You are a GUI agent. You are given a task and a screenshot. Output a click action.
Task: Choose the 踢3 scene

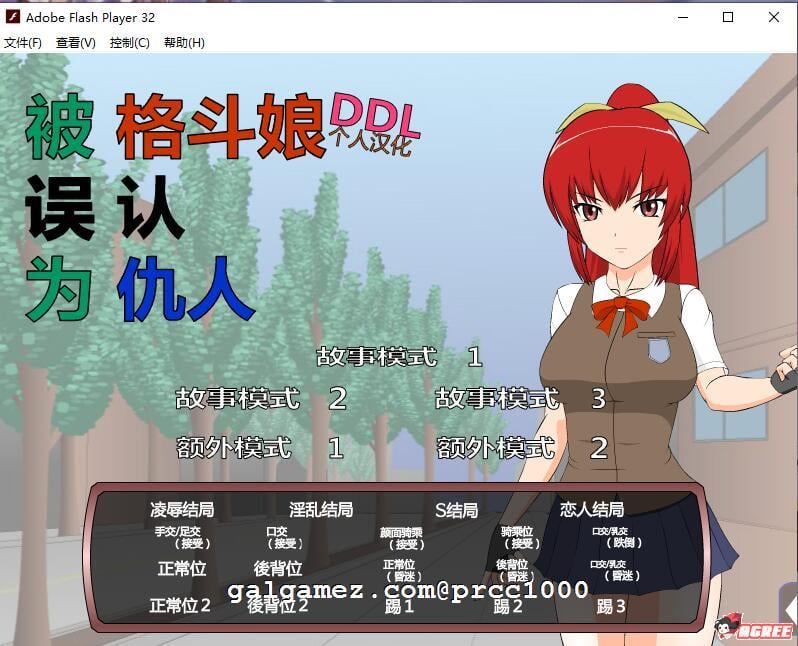pos(611,606)
